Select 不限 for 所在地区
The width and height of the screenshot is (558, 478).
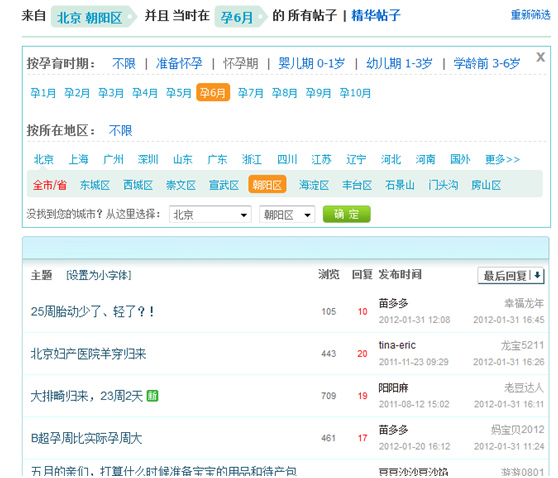pyautogui.click(x=121, y=131)
